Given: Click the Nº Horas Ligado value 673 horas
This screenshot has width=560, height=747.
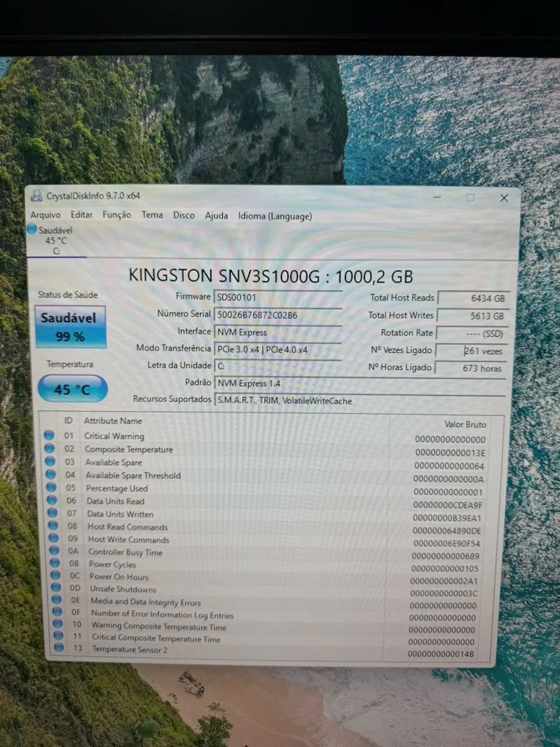Looking at the screenshot, I should (x=471, y=368).
